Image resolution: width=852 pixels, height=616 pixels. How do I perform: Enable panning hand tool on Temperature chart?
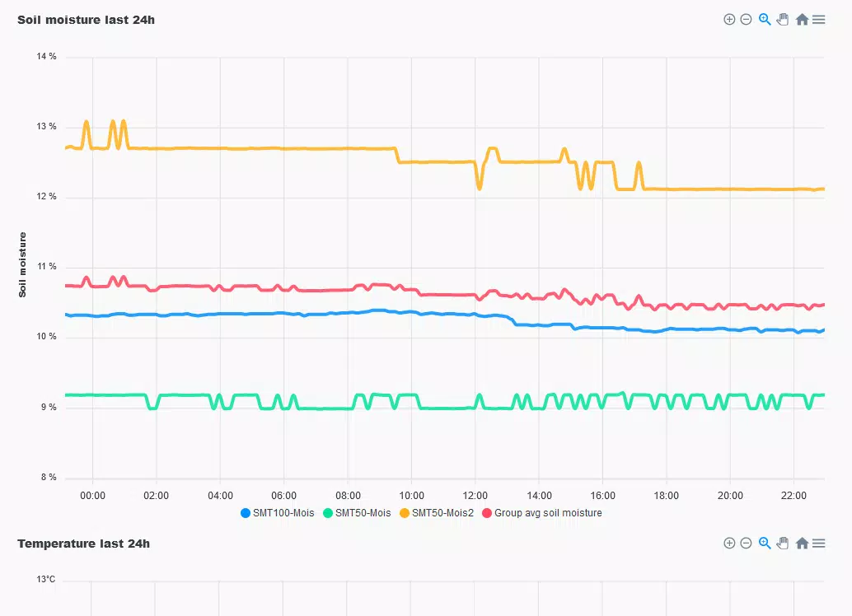click(x=783, y=544)
